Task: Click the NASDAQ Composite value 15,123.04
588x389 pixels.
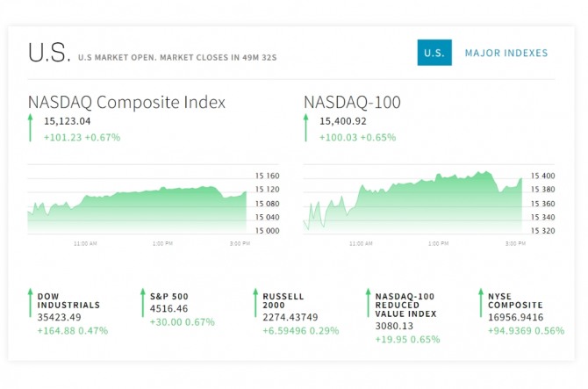Action: click(x=68, y=121)
